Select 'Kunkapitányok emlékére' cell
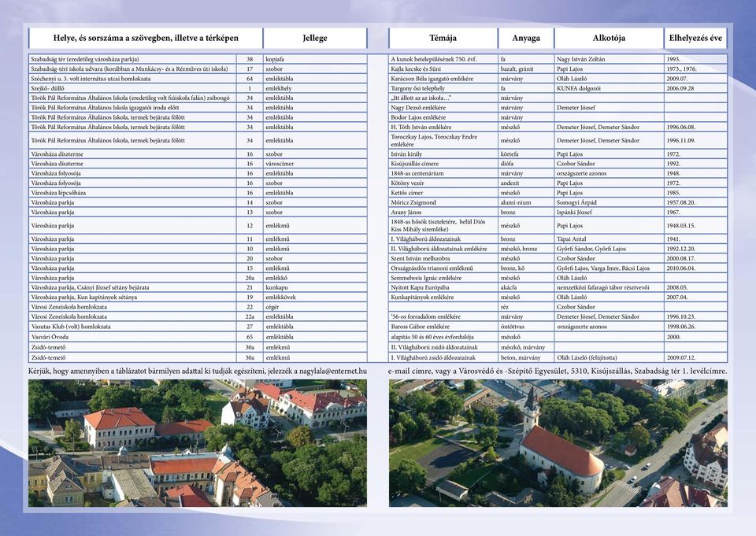 443,298
